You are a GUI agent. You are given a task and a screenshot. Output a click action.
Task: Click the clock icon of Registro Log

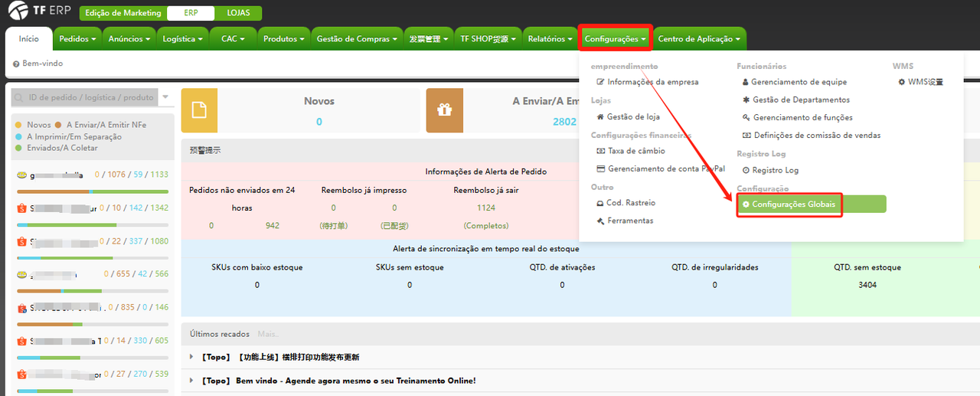point(746,170)
